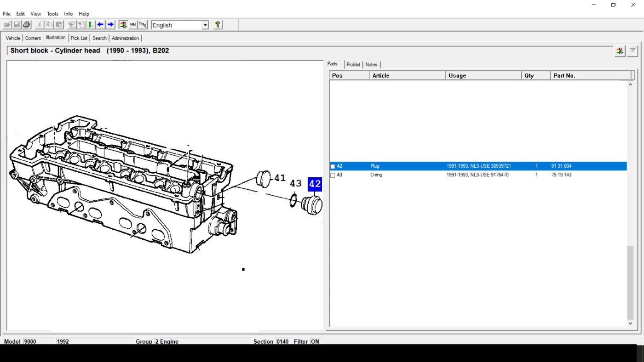
Task: Click the VIN toolbar button
Action: 133,25
